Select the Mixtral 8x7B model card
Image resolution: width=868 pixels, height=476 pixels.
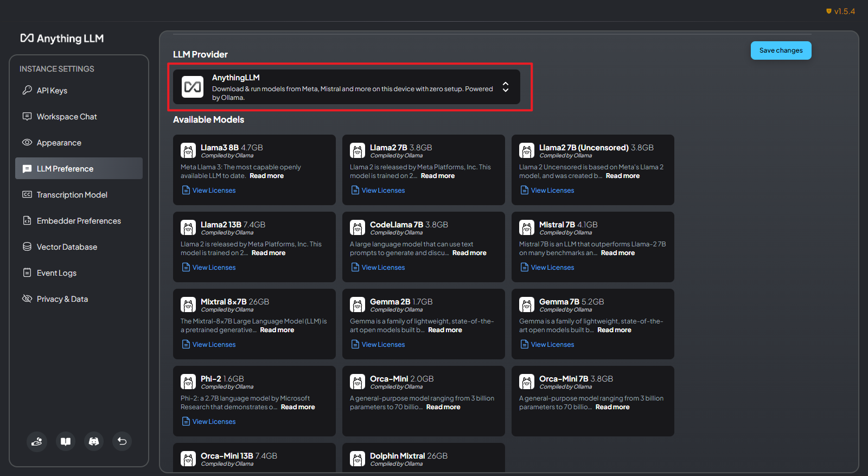(254, 323)
